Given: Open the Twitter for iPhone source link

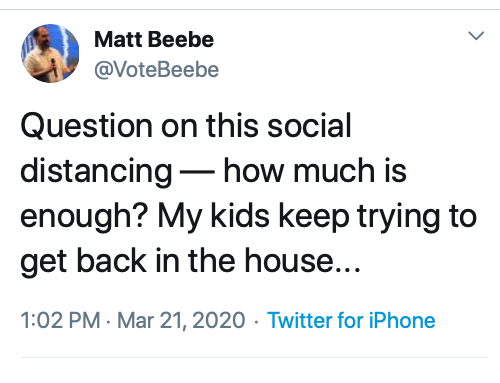Looking at the screenshot, I should click(351, 320).
